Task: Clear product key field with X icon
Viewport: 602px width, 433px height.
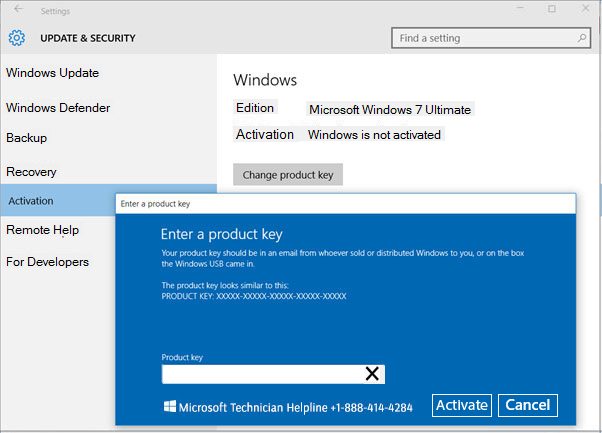Action: [x=372, y=374]
